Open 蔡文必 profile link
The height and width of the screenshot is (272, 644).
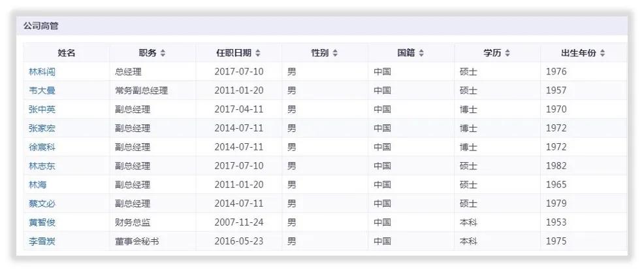42,204
